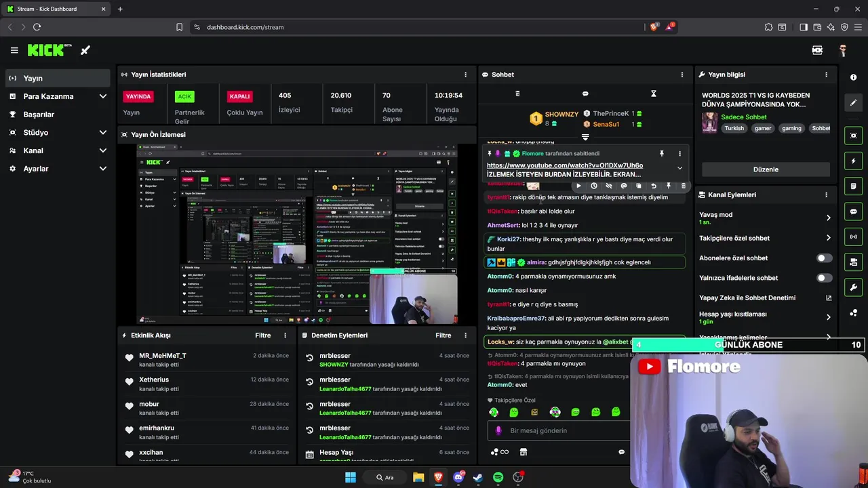The height and width of the screenshot is (488, 868).
Task: Toggle Yalnızca ifadelerle sohbet switch
Action: tap(824, 278)
